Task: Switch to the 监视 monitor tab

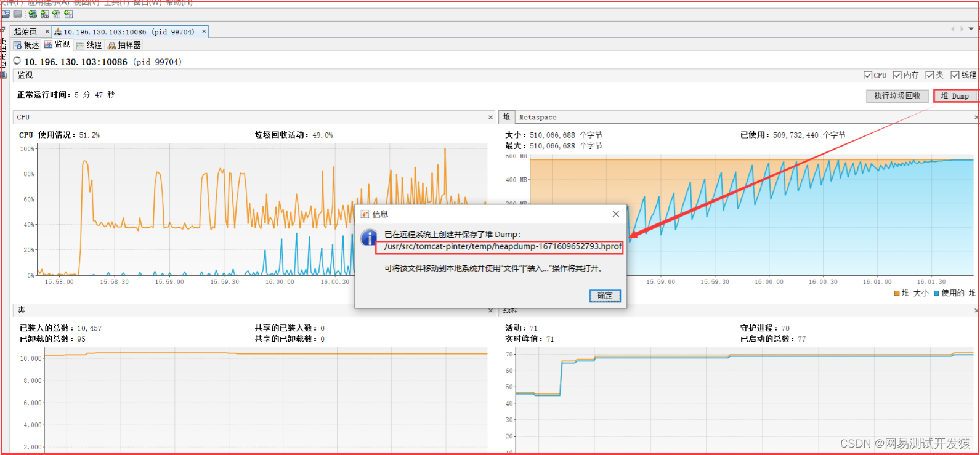Action: coord(57,44)
